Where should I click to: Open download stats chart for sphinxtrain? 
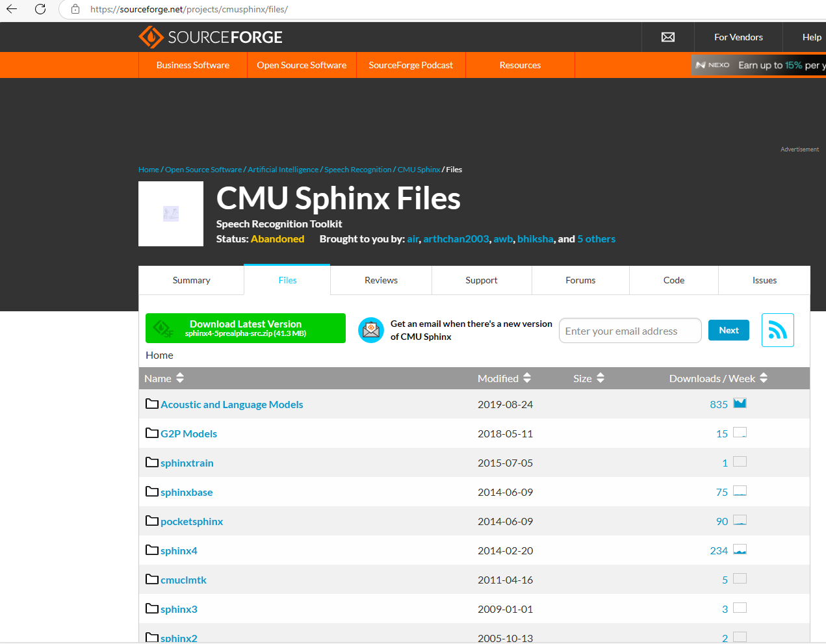tap(740, 462)
